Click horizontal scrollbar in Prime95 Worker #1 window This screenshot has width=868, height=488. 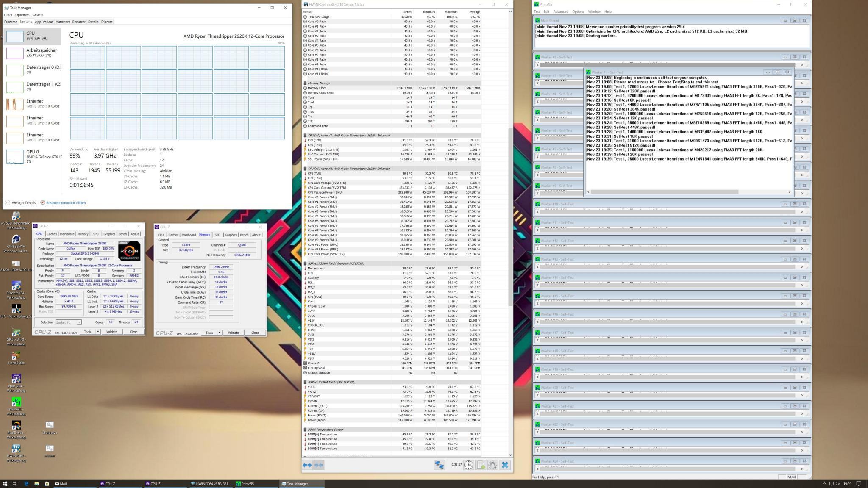coord(664,191)
